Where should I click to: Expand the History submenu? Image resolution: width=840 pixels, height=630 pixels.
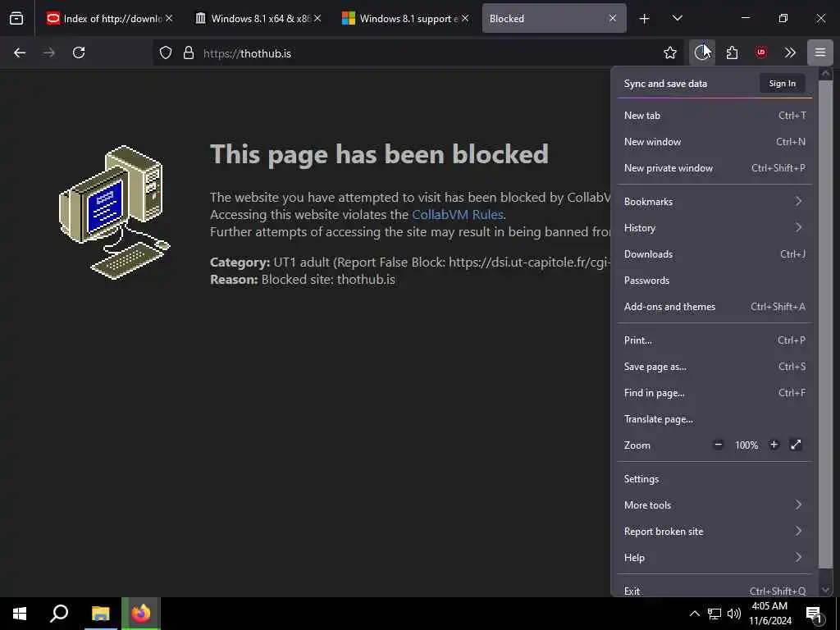pyautogui.click(x=714, y=228)
